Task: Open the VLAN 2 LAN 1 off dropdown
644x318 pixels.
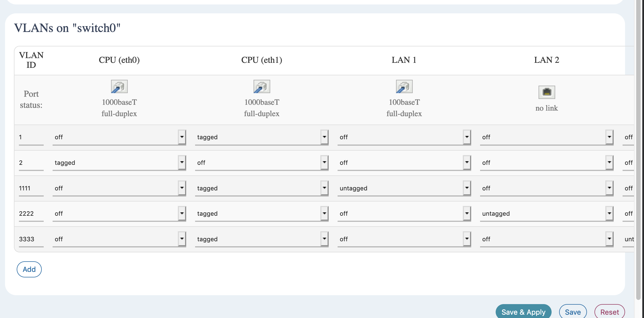Action: coord(404,163)
